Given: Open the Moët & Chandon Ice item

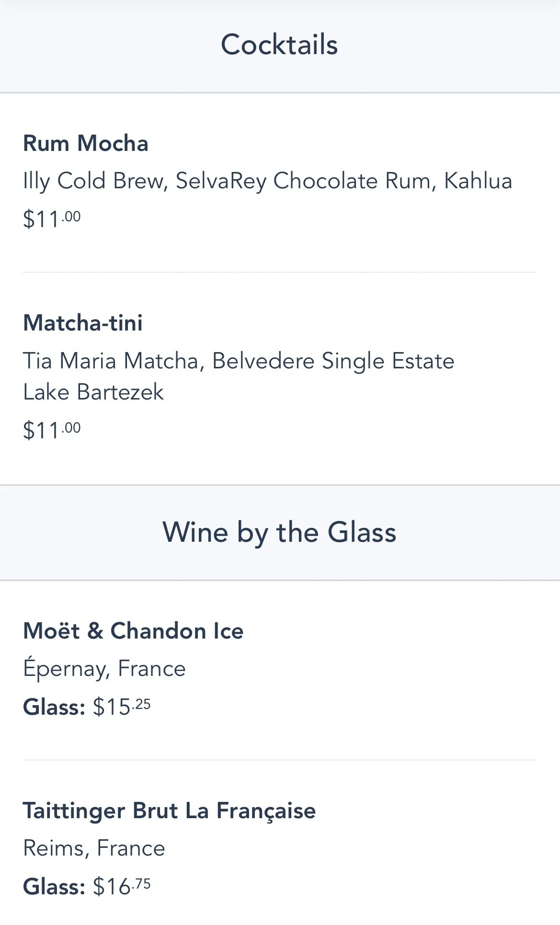Looking at the screenshot, I should point(133,631).
